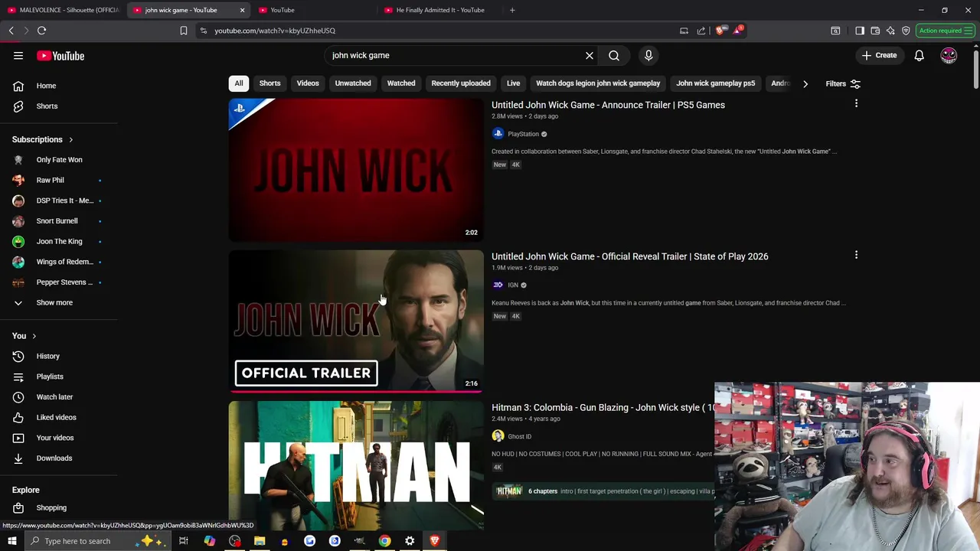Click the Brave Rewards triangle icon
This screenshot has height=551, width=980.
(738, 31)
